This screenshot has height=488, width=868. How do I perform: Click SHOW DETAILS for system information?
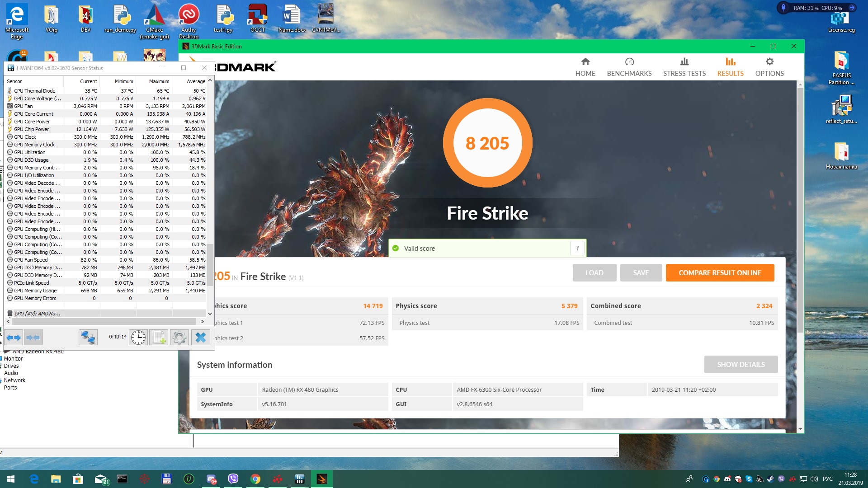[741, 364]
